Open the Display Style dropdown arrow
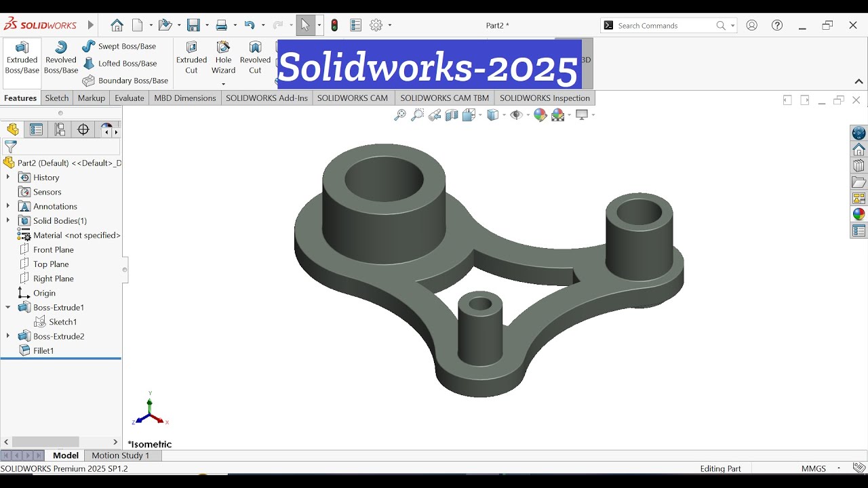This screenshot has width=868, height=488. click(504, 115)
